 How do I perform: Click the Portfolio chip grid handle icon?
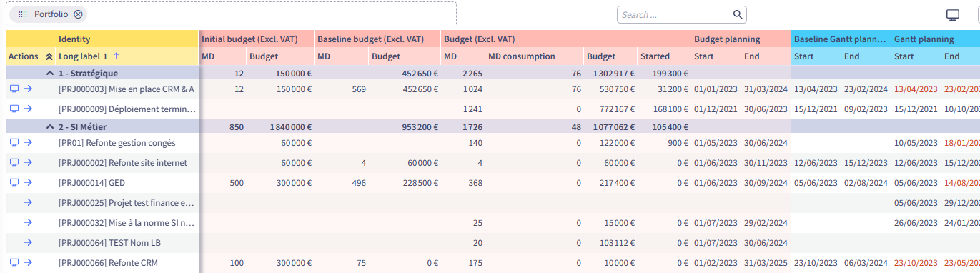23,14
